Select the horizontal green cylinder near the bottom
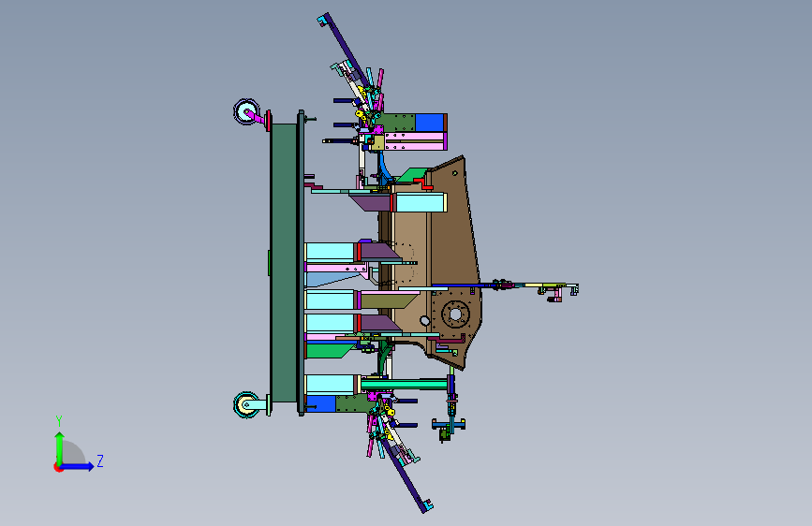Image resolution: width=812 pixels, height=526 pixels. pos(405,384)
